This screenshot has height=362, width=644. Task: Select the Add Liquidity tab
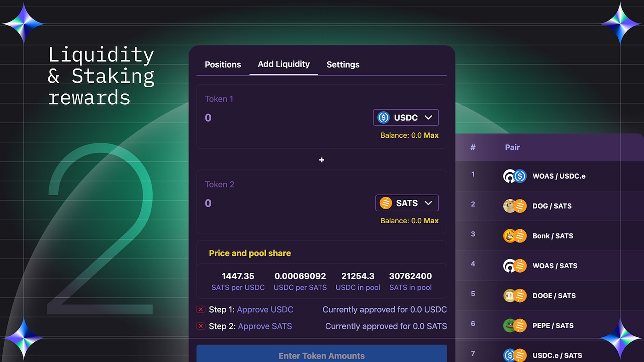coord(284,64)
